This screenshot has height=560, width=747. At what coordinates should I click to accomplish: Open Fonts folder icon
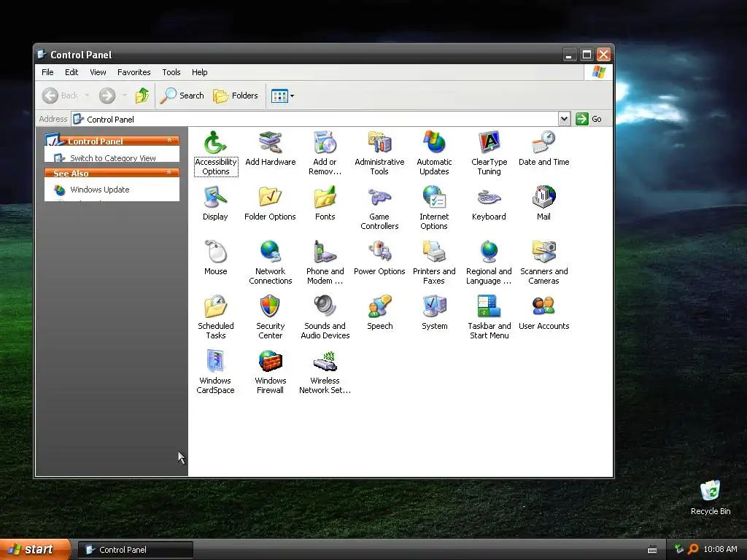pos(325,197)
